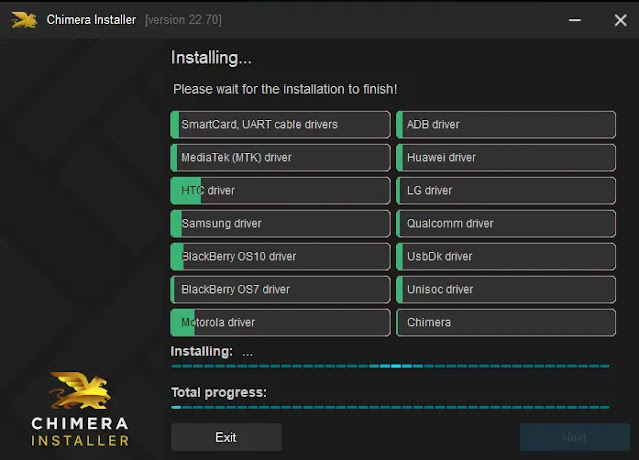
Task: Click the 'Installing:' status label
Action: [x=202, y=351]
